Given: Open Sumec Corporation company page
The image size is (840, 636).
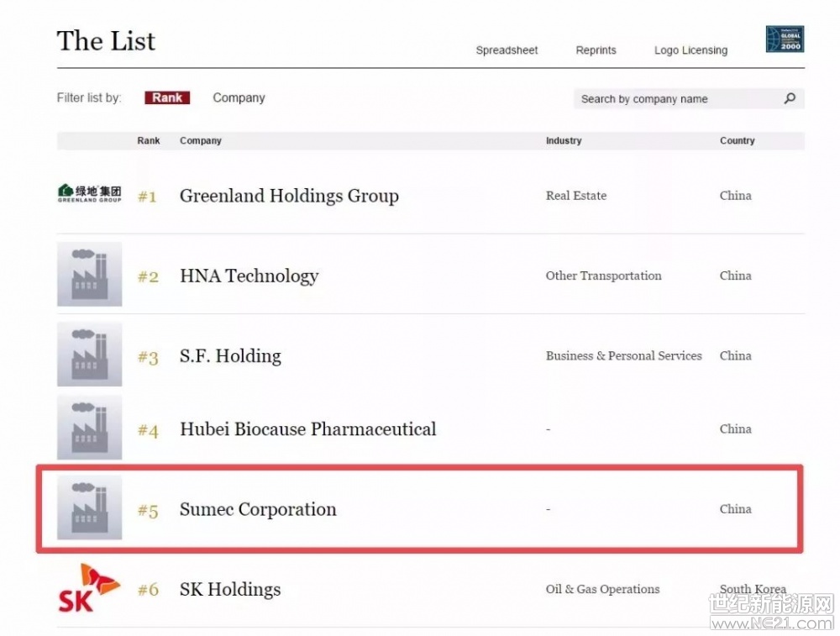Looking at the screenshot, I should (258, 509).
